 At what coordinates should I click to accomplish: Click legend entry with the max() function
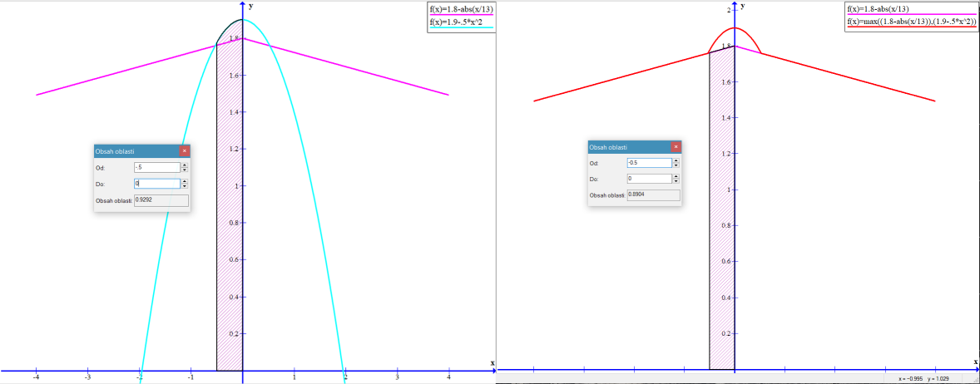tap(911, 22)
